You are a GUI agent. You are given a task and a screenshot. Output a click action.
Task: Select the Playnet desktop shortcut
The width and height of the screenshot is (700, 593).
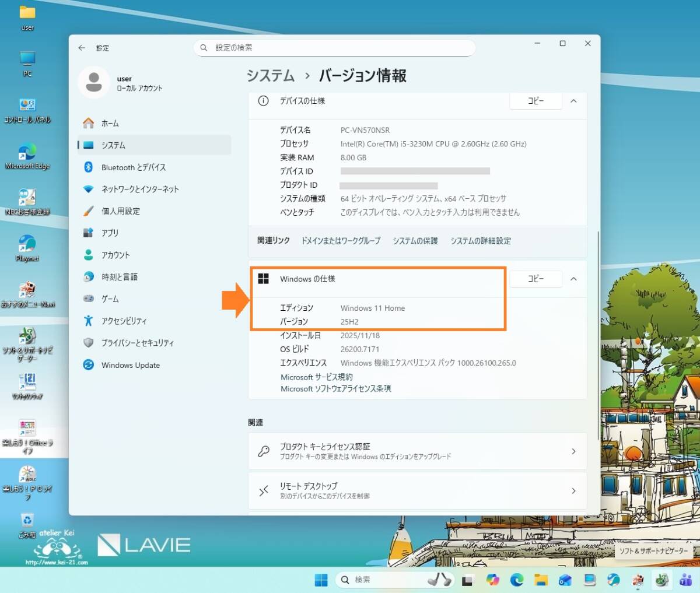pos(27,248)
